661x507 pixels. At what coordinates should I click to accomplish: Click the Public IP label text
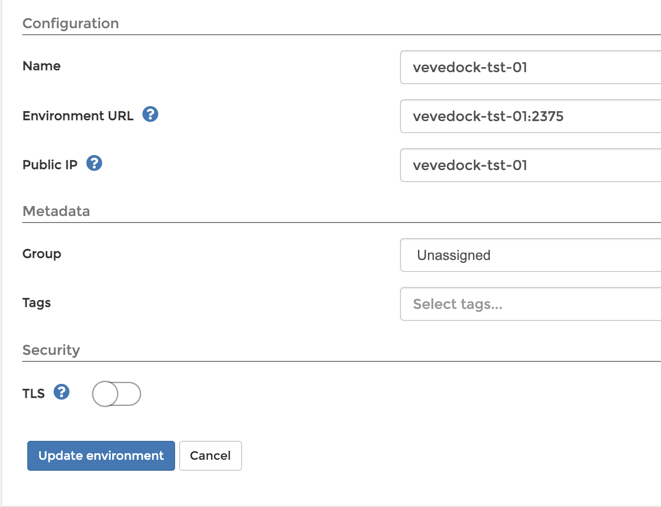[x=50, y=164]
